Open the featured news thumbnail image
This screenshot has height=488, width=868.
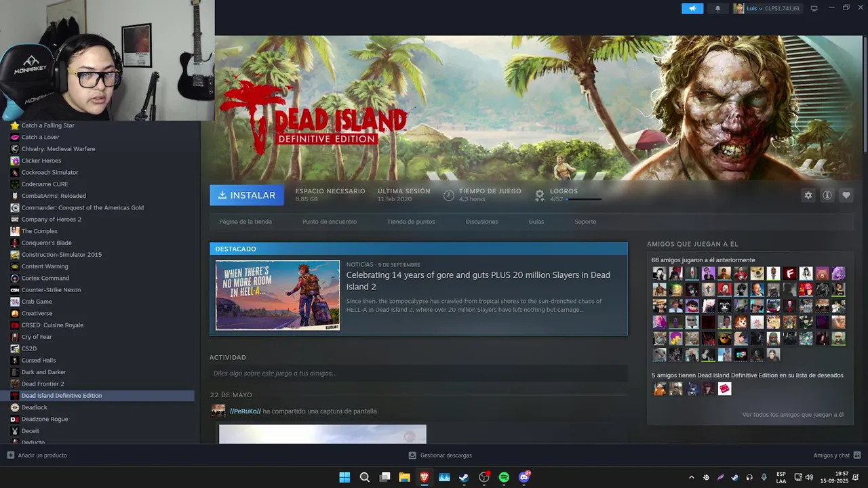[x=278, y=296]
